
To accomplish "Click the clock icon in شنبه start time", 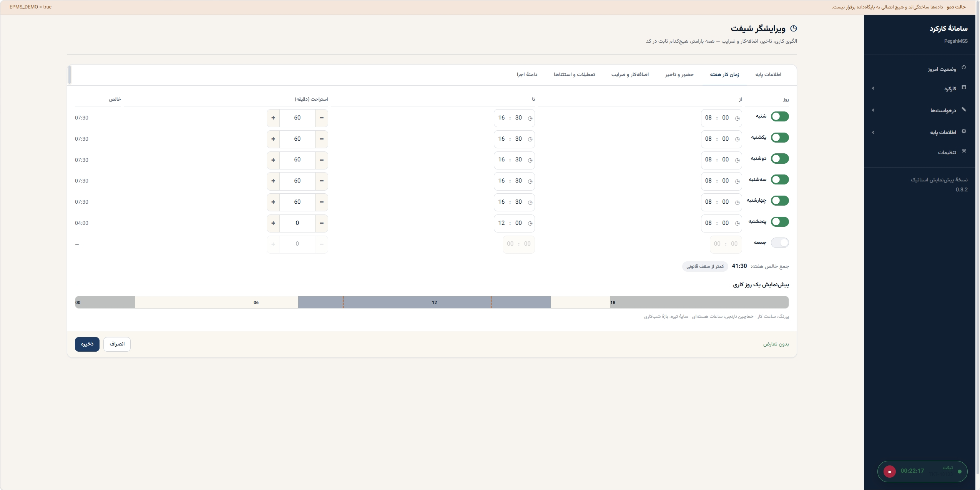I will pos(737,118).
